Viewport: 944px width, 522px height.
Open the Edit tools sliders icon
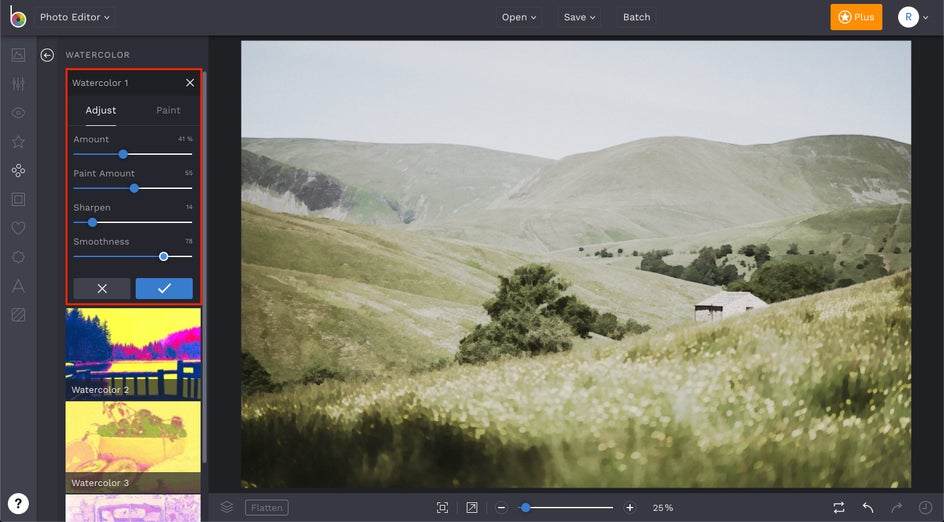(x=18, y=84)
